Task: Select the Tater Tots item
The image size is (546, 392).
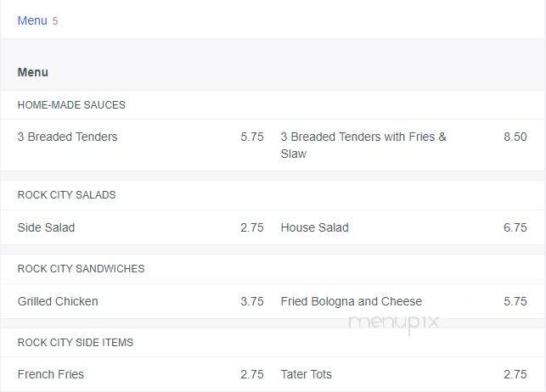Action: pyautogui.click(x=306, y=374)
